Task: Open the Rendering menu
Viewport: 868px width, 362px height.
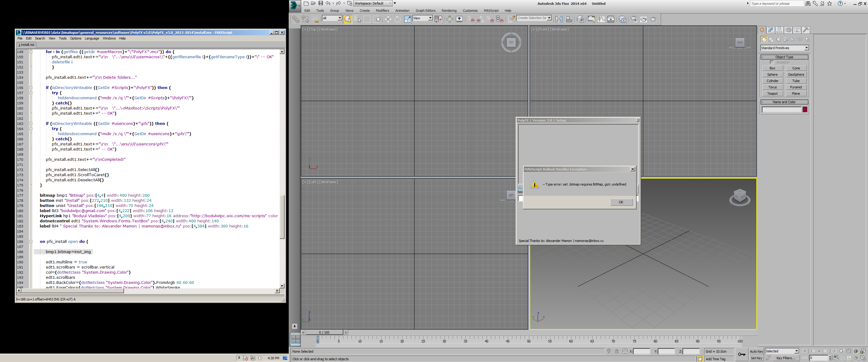Action: click(449, 11)
